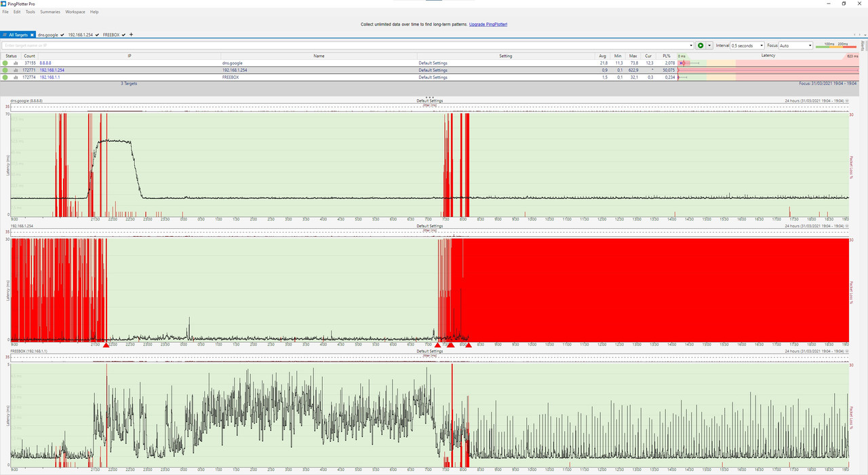Screen dimensions: 868x475
Task: Open the Workspace menu
Action: (75, 12)
